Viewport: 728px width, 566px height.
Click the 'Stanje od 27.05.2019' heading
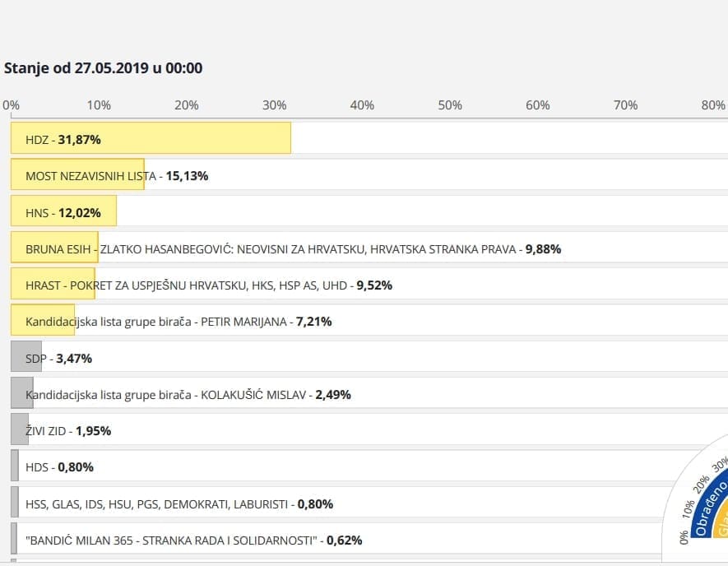104,68
